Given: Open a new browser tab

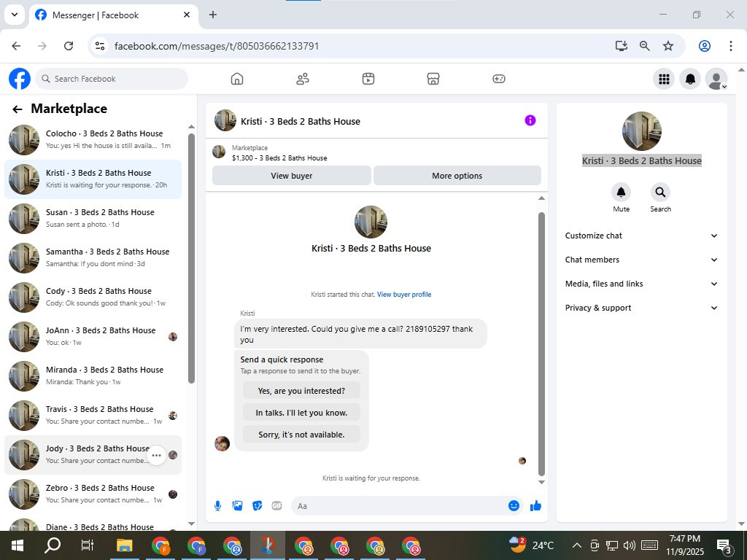Looking at the screenshot, I should [213, 15].
